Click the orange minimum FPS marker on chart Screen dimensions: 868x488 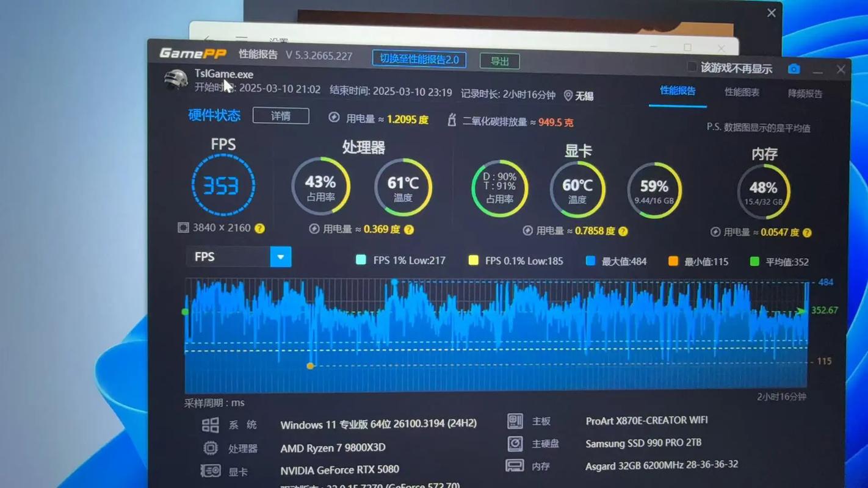pyautogui.click(x=310, y=366)
